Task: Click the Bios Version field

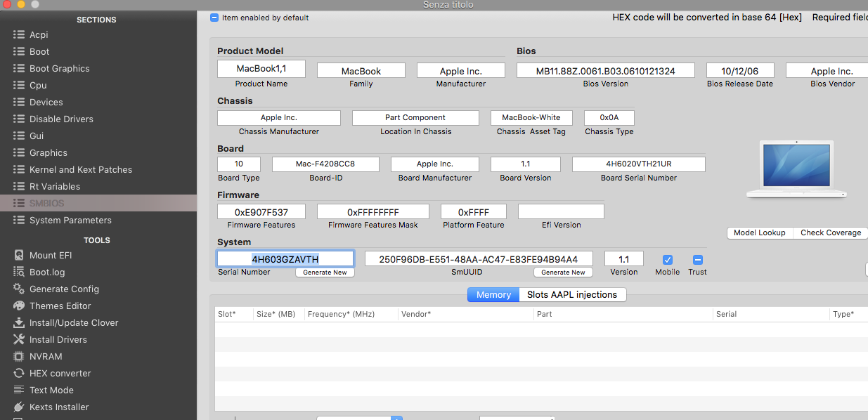Action: pos(606,71)
